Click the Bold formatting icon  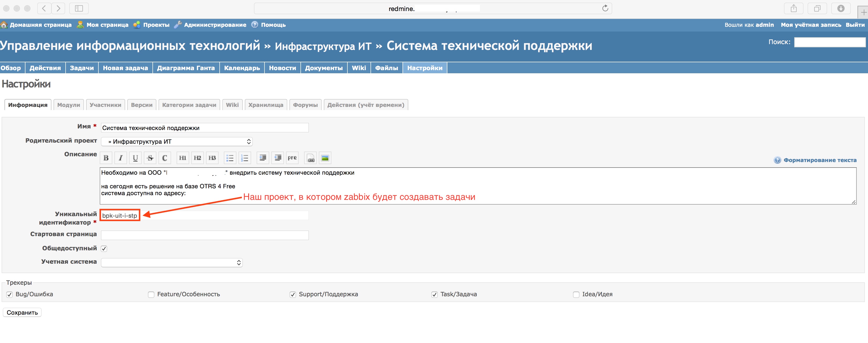[106, 158]
